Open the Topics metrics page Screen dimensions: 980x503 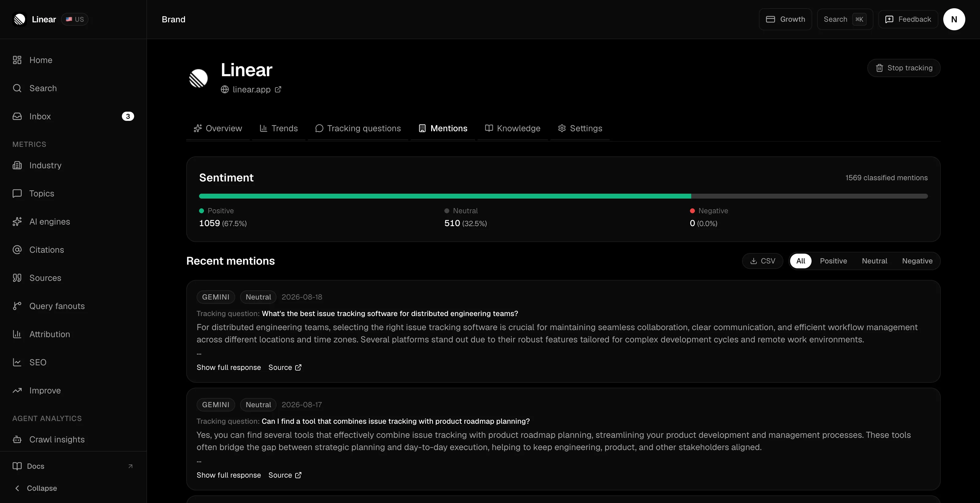pyautogui.click(x=73, y=193)
